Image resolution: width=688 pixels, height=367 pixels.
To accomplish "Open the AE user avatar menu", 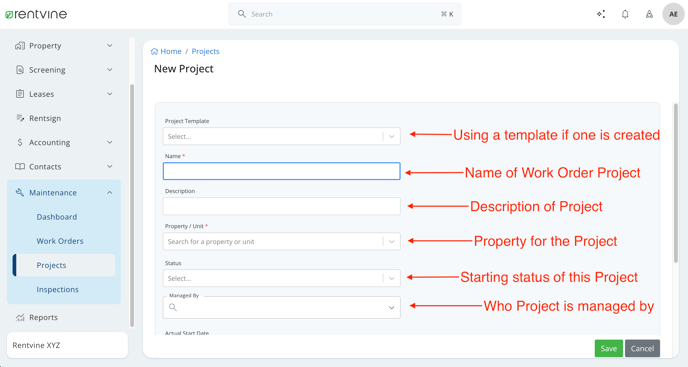I will click(x=673, y=14).
